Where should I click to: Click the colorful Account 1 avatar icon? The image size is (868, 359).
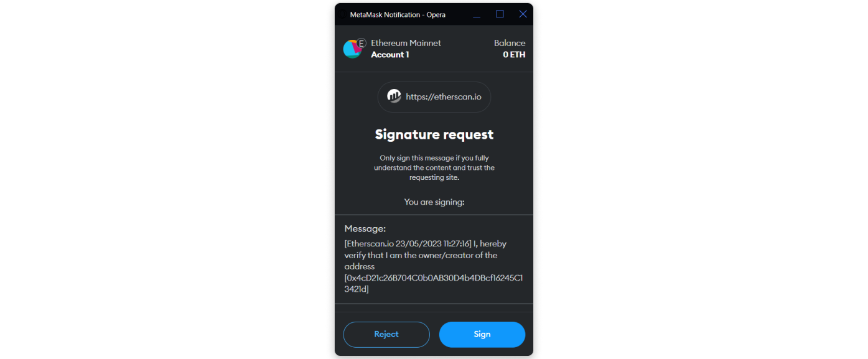click(x=352, y=49)
